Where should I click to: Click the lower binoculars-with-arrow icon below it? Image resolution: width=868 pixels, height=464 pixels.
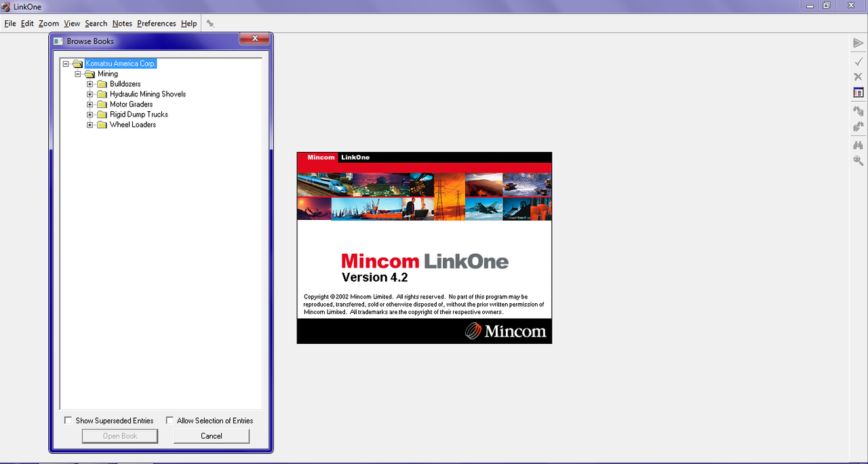(x=858, y=127)
